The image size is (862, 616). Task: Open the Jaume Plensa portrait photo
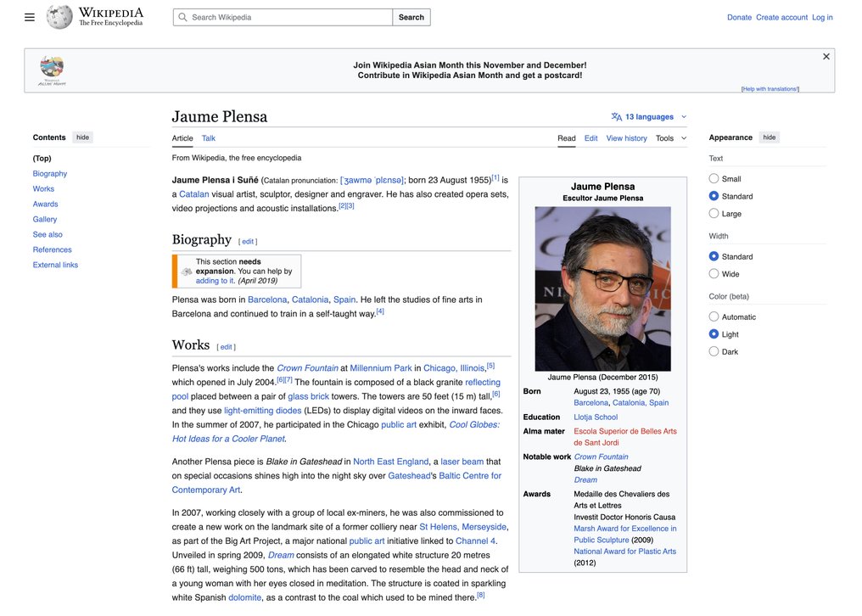tap(602, 288)
